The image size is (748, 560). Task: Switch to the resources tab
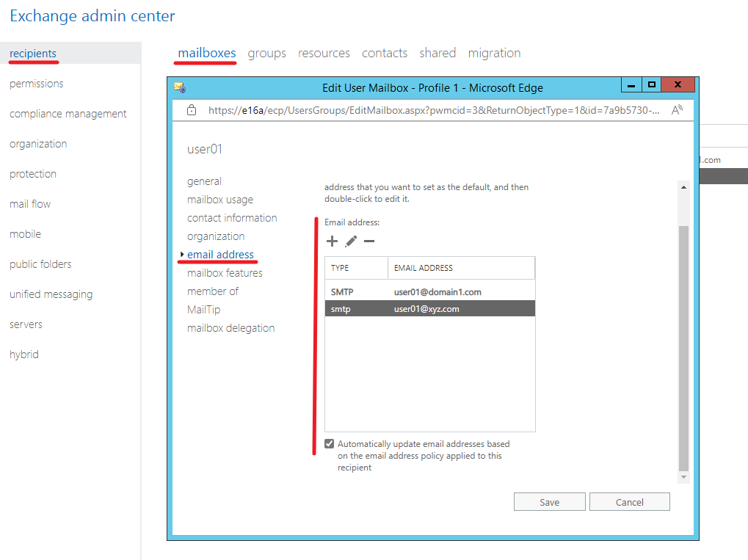pos(324,53)
